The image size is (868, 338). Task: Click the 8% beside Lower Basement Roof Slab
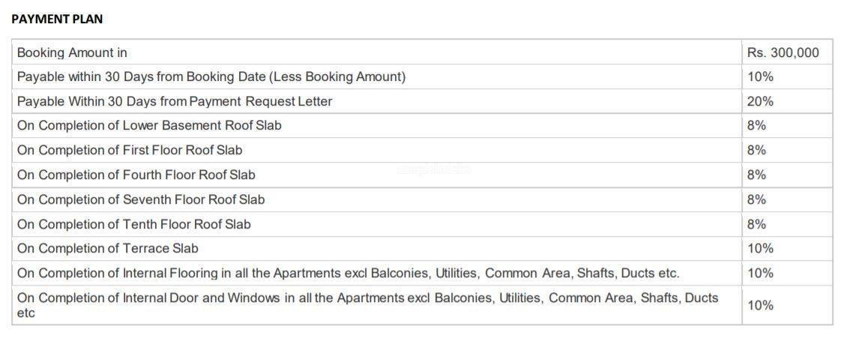pyautogui.click(x=756, y=125)
